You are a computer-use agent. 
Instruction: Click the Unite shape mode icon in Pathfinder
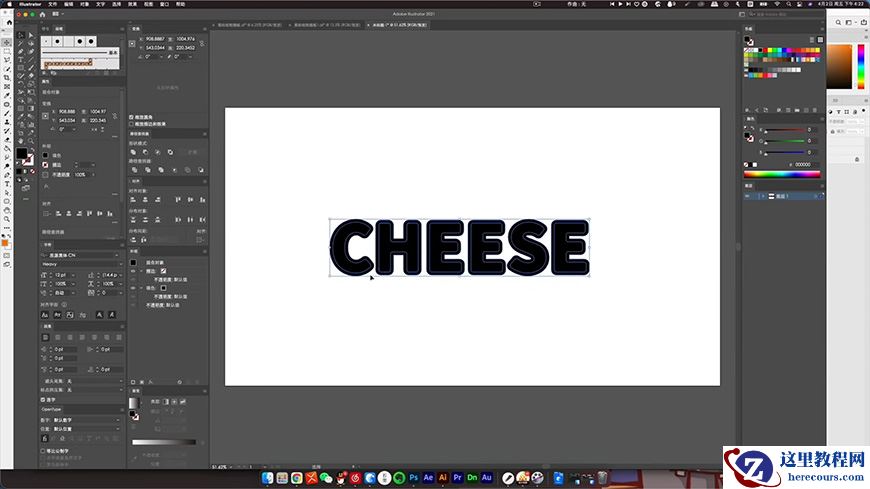133,152
